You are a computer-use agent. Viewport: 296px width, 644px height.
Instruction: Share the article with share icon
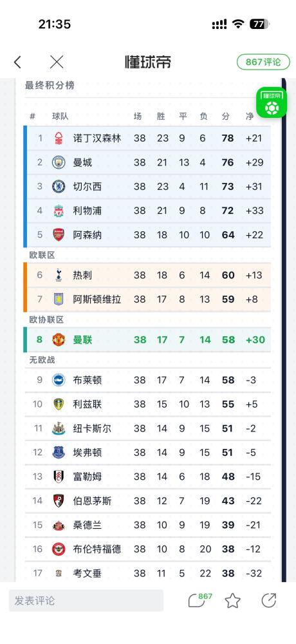(269, 600)
